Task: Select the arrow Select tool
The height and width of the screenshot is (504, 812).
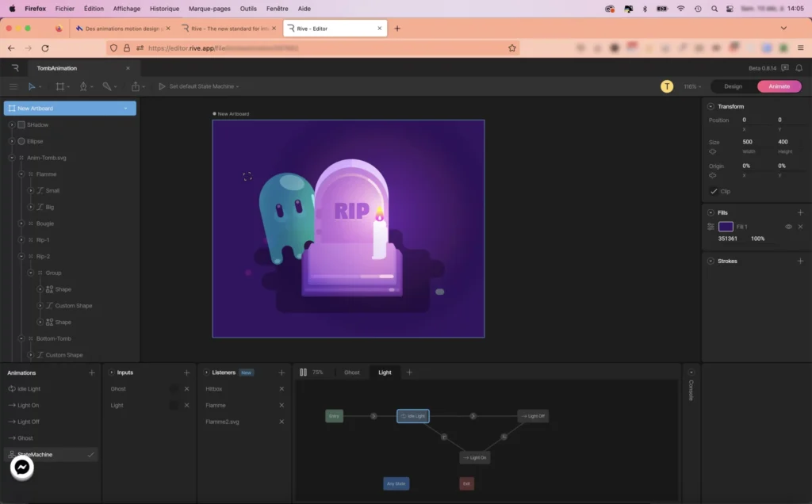Action: [x=32, y=86]
